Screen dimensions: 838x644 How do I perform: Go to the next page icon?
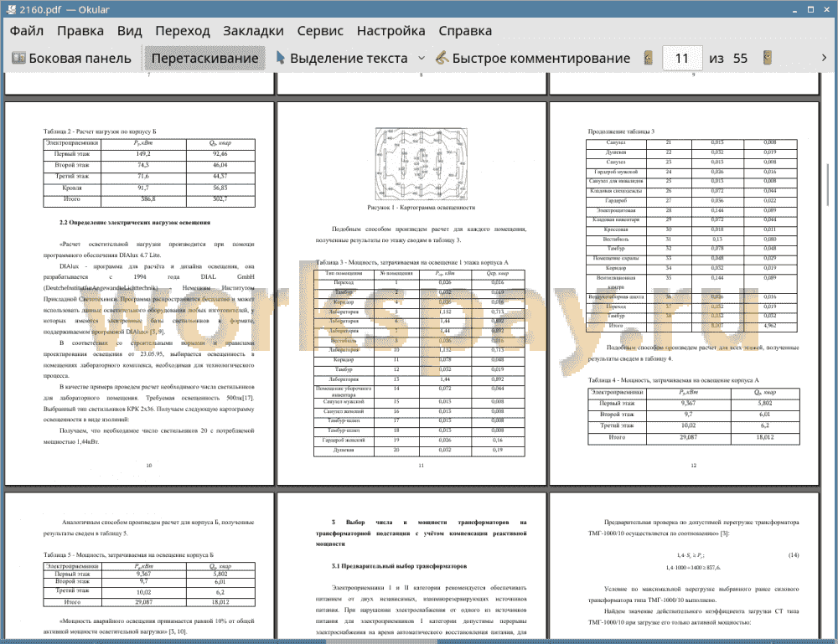click(x=768, y=58)
